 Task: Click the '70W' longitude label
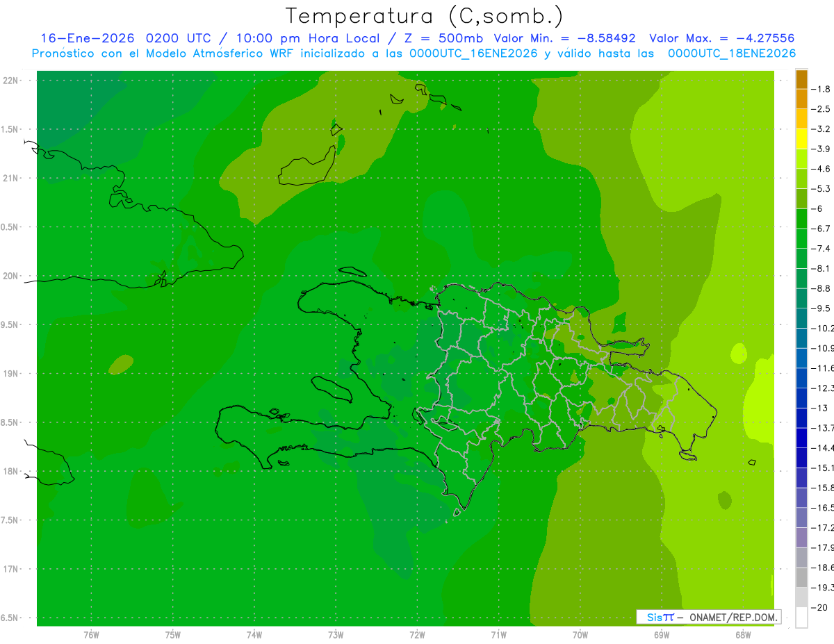pos(580,634)
